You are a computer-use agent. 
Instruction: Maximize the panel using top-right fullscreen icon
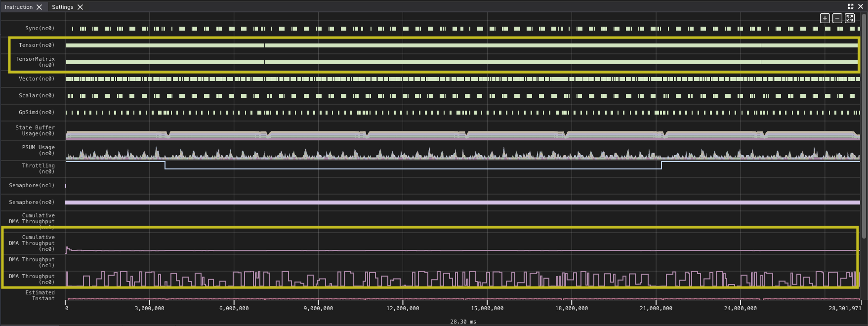point(850,6)
